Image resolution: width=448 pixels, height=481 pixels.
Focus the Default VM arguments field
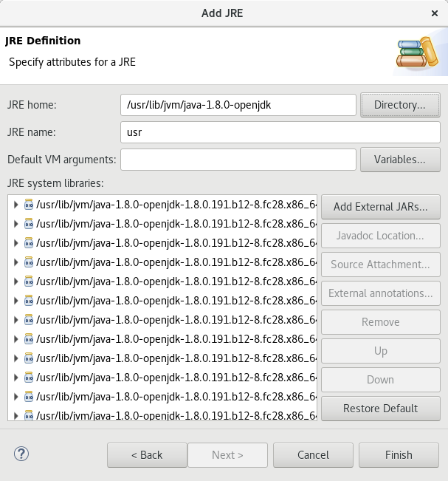[x=238, y=160]
